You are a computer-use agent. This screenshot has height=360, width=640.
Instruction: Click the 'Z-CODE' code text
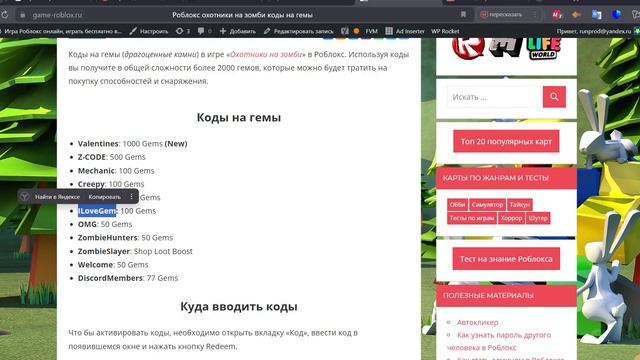(92, 157)
